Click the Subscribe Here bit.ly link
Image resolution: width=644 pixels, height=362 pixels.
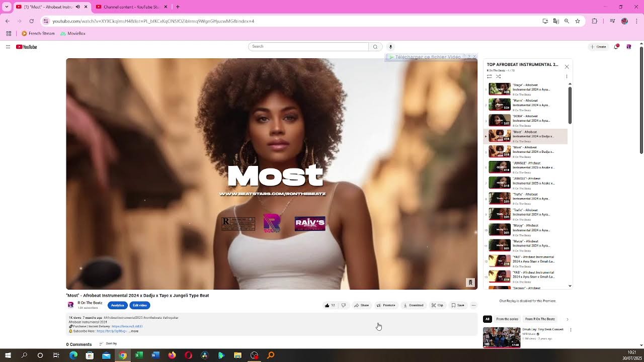(x=112, y=331)
